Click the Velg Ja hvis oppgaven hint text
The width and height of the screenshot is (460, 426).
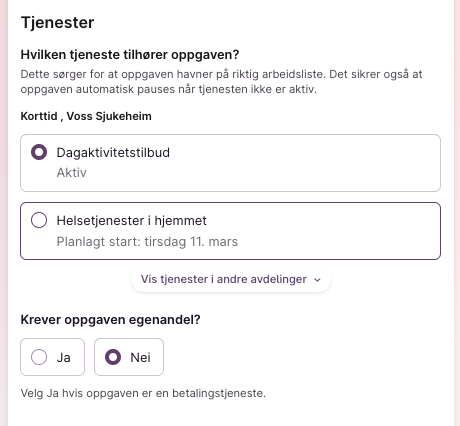[143, 393]
